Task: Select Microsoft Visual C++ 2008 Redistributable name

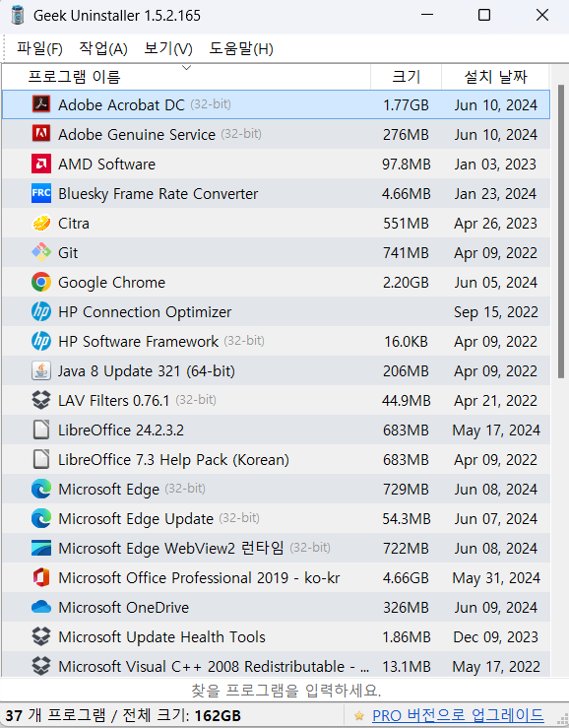Action: 214,667
